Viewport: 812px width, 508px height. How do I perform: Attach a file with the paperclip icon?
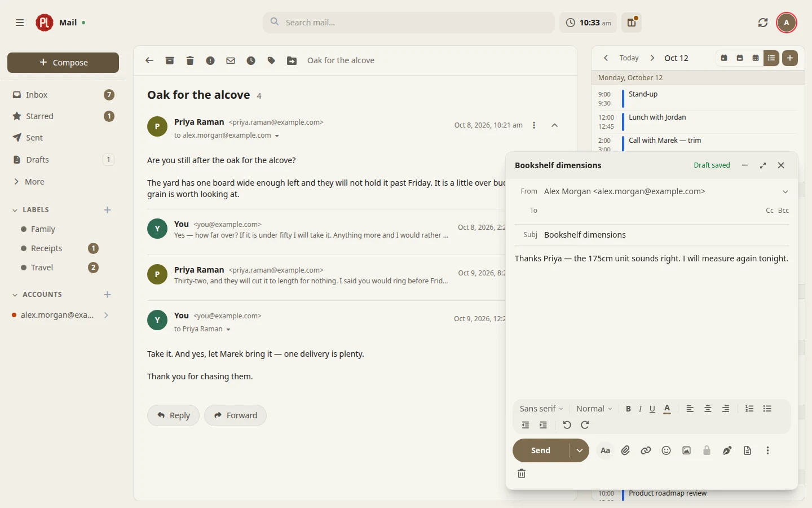pos(626,450)
